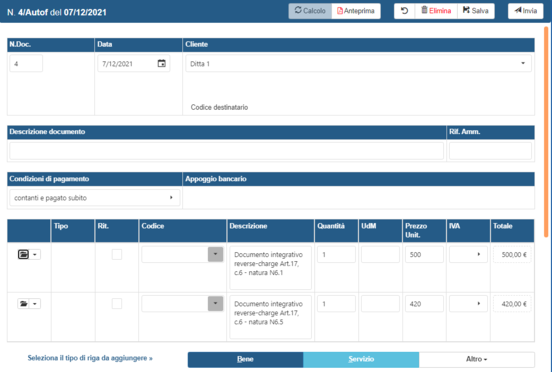Toggle the Rit. checkbox on the N6.5 row
The width and height of the screenshot is (552, 372).
[117, 303]
